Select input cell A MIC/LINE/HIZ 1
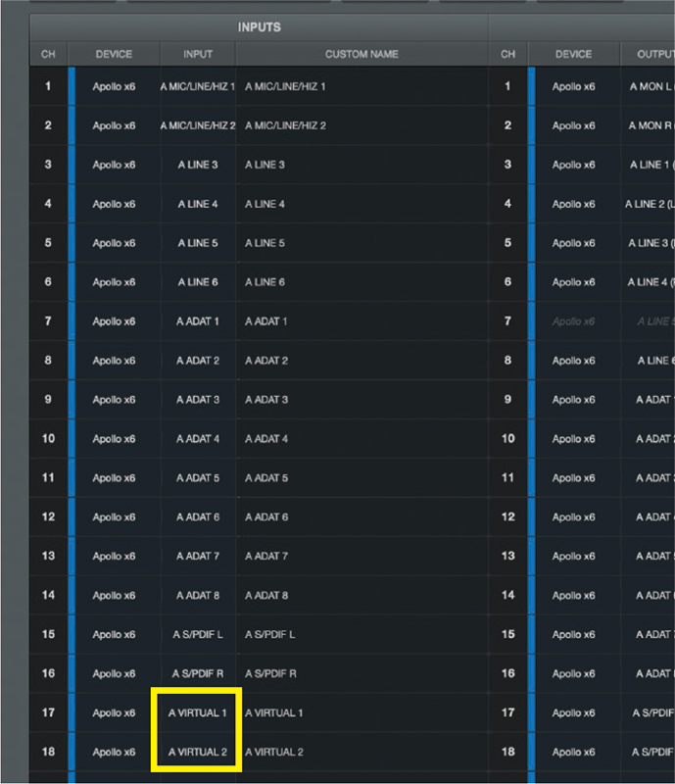Viewport: 675px width, 784px height. 198,86
